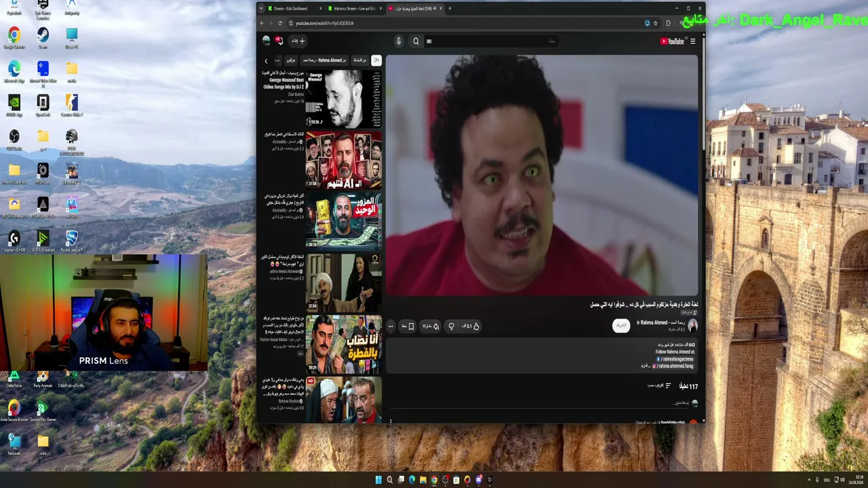Open the Google Play Games desktop shortcut
The width and height of the screenshot is (868, 488).
(42, 411)
